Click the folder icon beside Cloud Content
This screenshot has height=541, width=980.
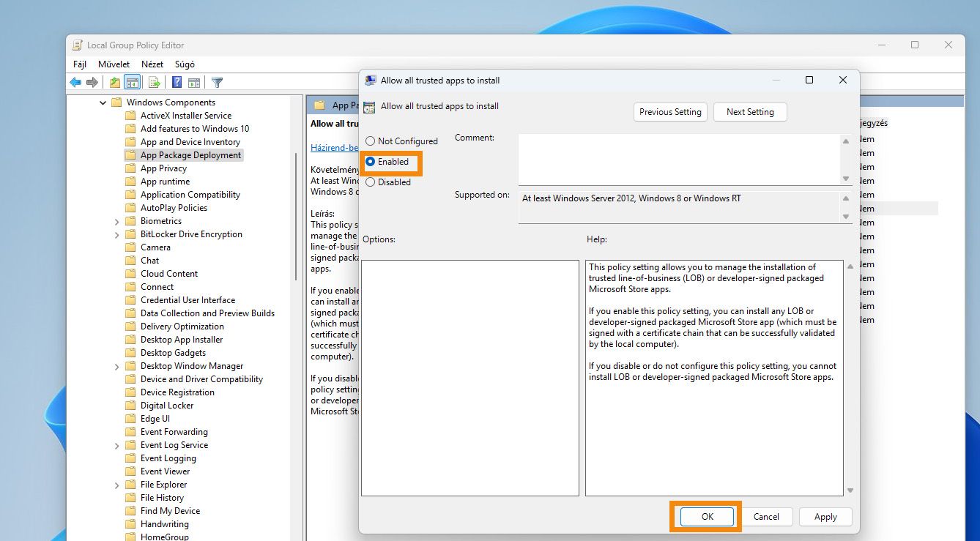[x=130, y=274]
